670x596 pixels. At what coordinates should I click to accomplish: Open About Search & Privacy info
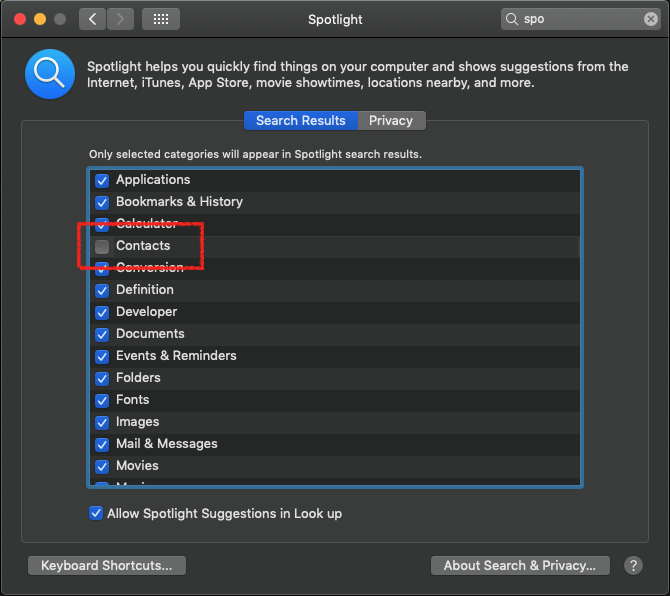coord(520,565)
